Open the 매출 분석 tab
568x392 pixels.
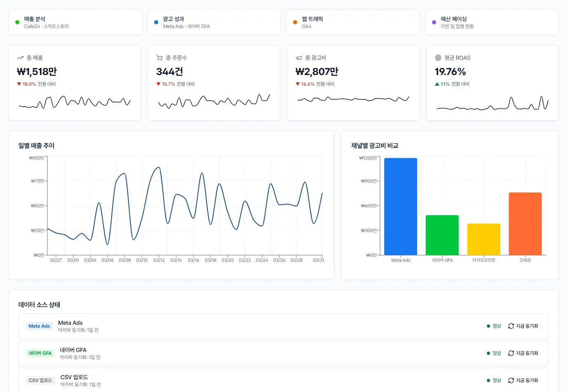click(x=75, y=22)
